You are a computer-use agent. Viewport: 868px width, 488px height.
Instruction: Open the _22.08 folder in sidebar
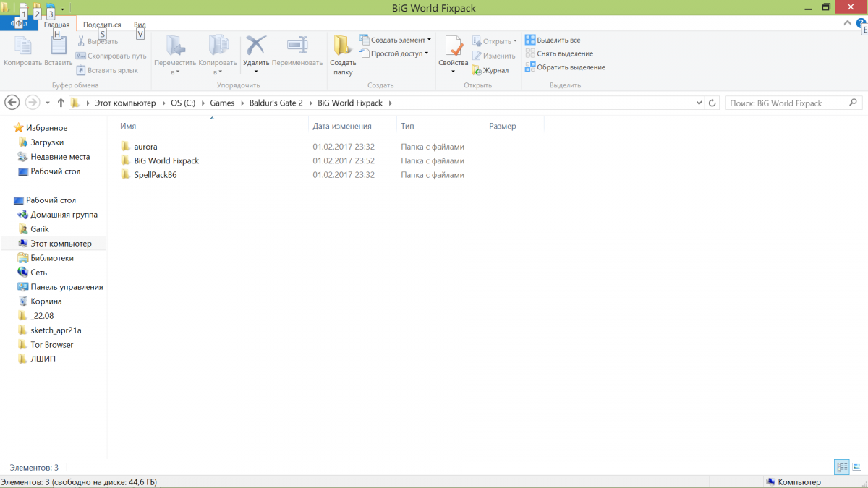click(x=42, y=316)
